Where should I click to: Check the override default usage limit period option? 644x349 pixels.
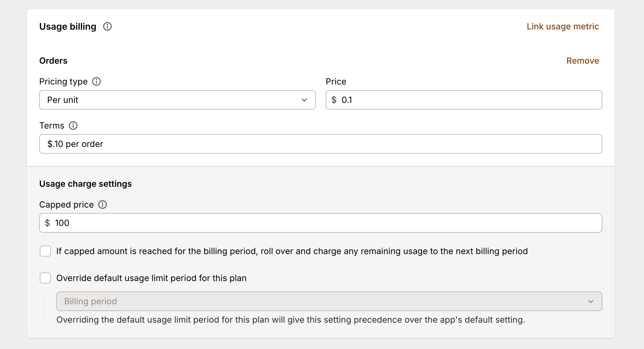click(x=45, y=278)
